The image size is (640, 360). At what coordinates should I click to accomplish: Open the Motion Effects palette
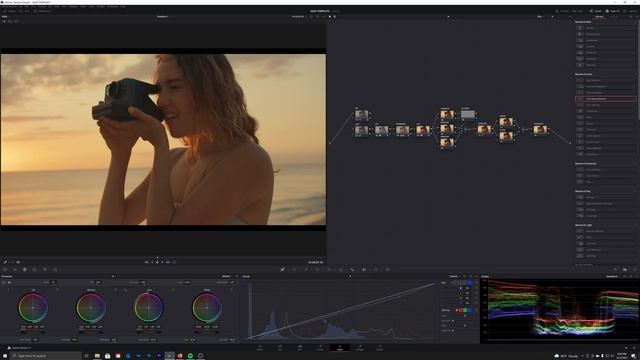(55, 269)
